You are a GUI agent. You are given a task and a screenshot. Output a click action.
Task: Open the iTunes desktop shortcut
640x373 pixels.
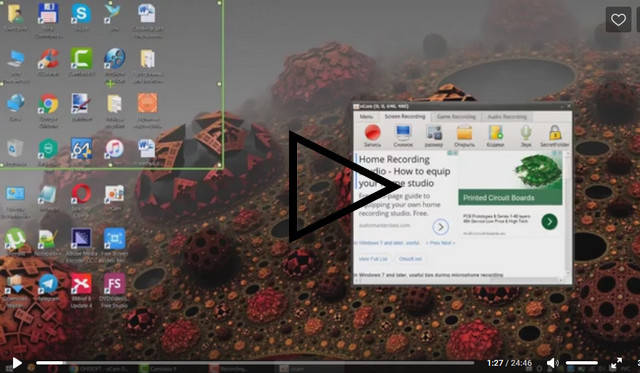(x=114, y=149)
